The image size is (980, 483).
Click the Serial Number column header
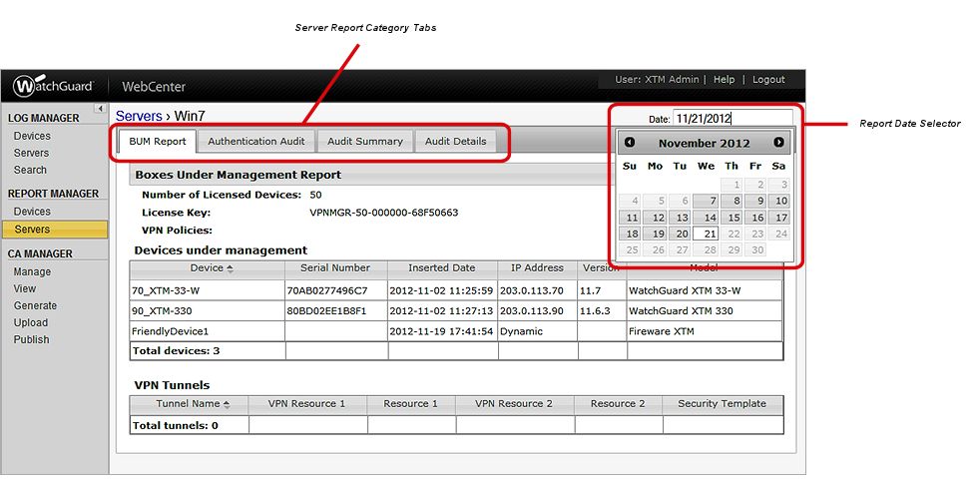[335, 268]
